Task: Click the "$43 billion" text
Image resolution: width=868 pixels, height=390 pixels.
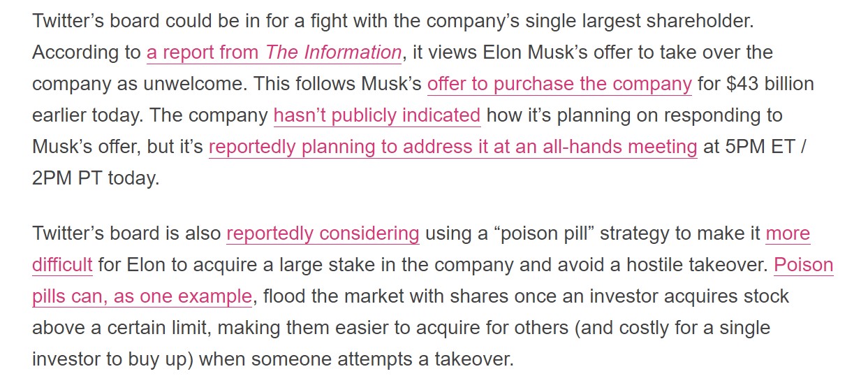Action: click(x=770, y=84)
